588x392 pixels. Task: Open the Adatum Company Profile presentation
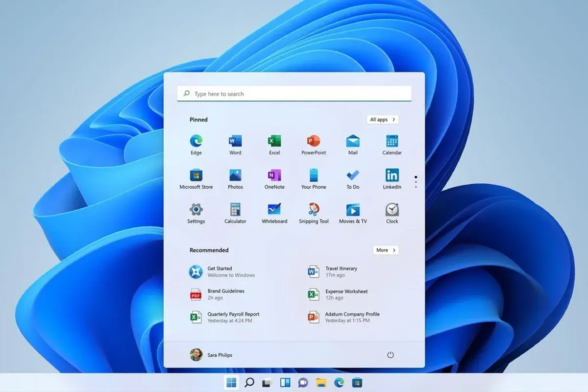pos(343,317)
